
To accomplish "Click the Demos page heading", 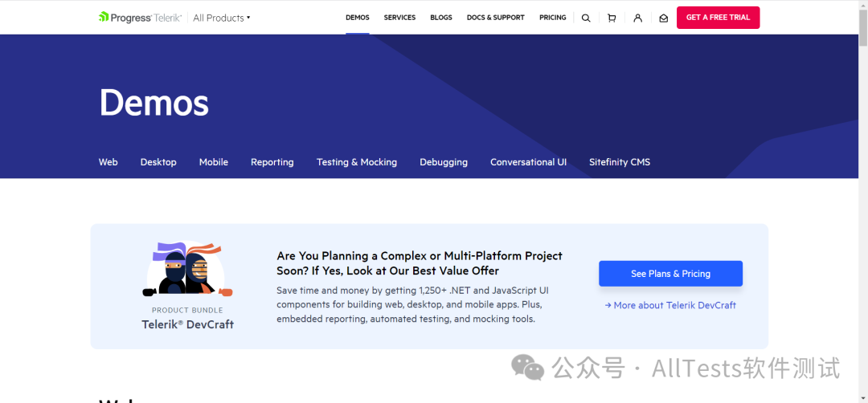I will point(154,103).
